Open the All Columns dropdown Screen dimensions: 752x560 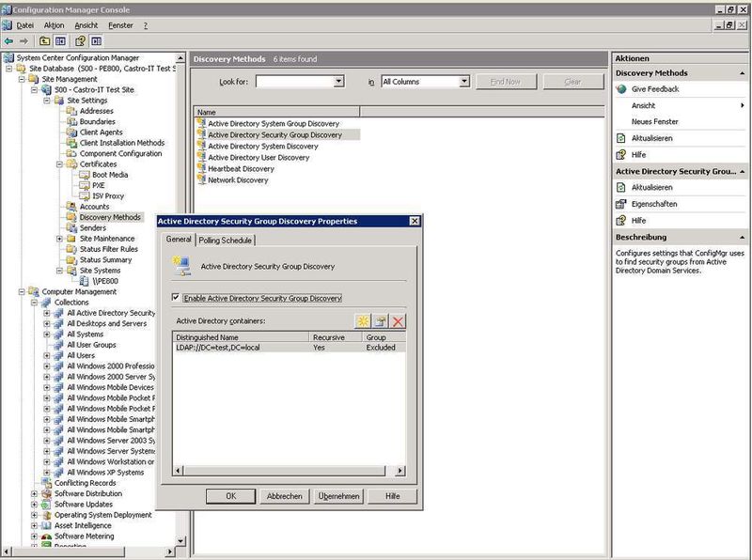(x=464, y=81)
